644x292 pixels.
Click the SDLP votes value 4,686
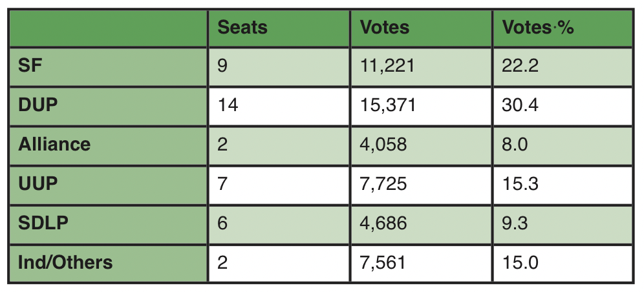coord(383,223)
